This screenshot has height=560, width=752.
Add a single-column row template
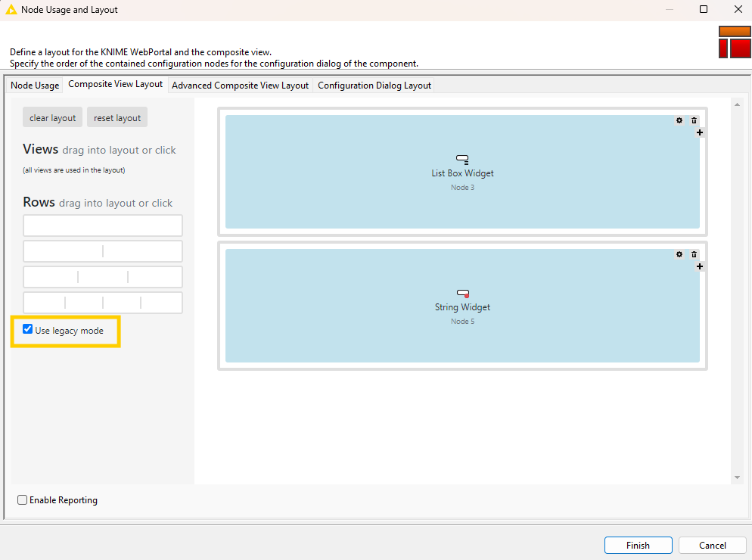[103, 226]
